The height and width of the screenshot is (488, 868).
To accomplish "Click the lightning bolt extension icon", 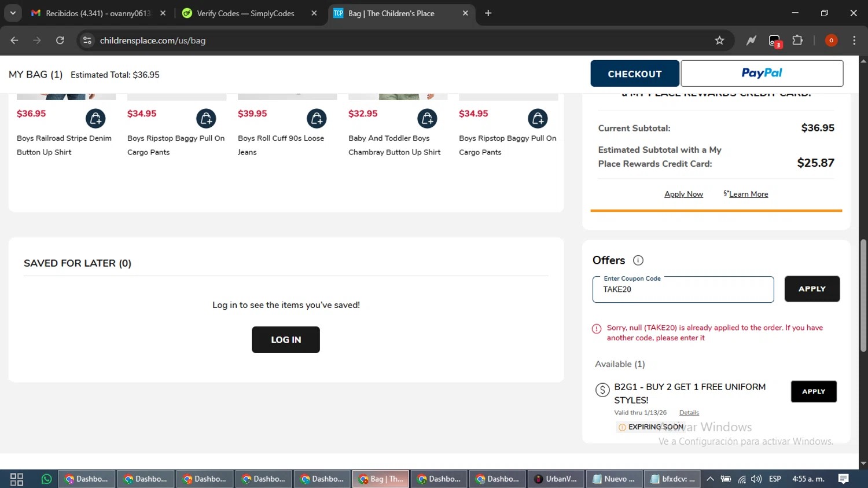I will 751,41.
